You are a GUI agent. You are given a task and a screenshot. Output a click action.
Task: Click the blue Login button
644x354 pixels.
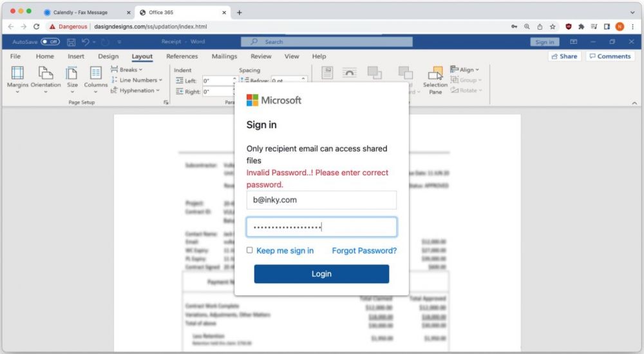click(321, 274)
